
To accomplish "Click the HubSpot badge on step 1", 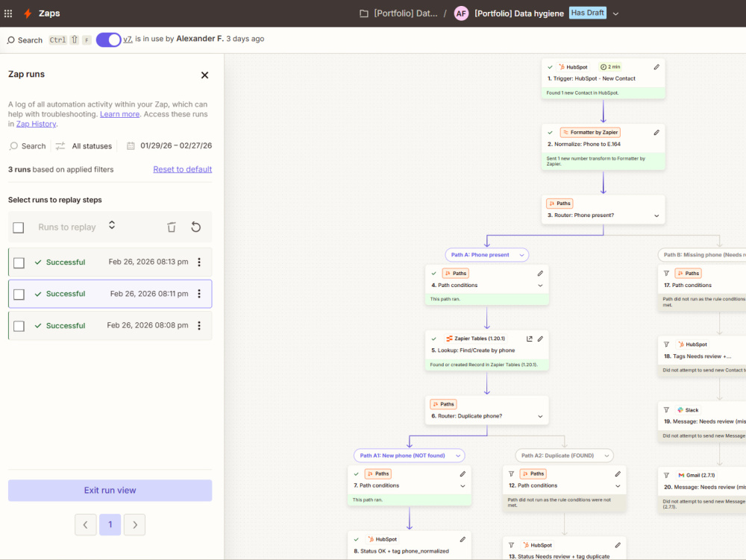I will [x=573, y=67].
